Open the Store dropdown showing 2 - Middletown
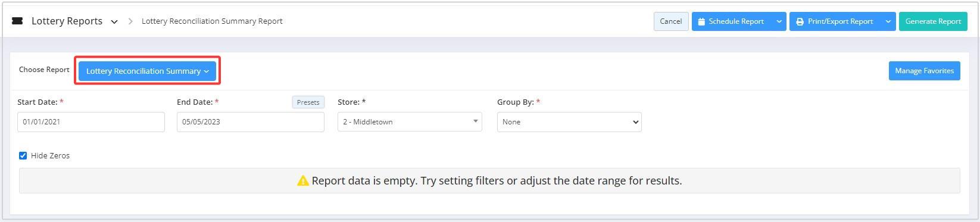This screenshot has width=980, height=222. point(410,121)
